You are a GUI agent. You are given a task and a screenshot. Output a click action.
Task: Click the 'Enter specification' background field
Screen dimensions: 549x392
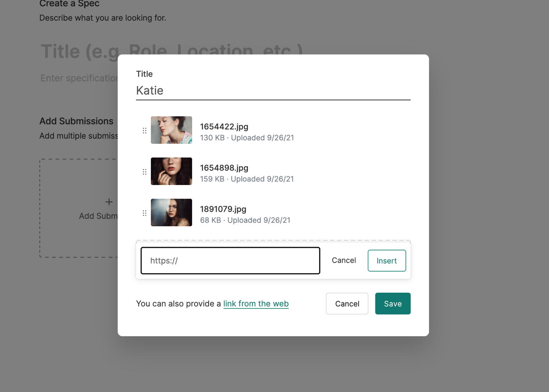[78, 78]
